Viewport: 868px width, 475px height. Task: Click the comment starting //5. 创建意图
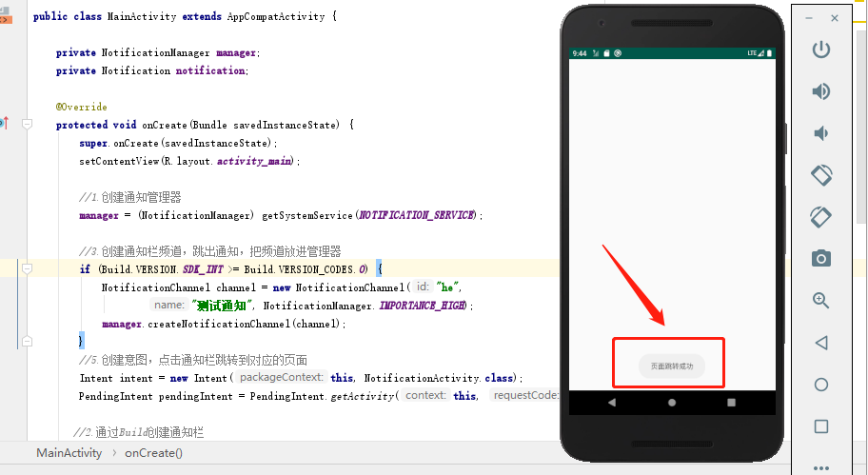tap(192, 360)
